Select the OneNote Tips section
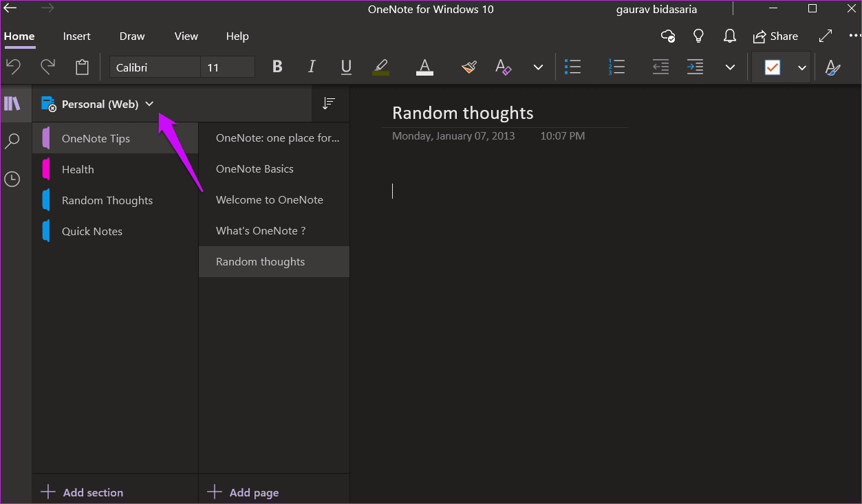The image size is (862, 504). coord(115,138)
